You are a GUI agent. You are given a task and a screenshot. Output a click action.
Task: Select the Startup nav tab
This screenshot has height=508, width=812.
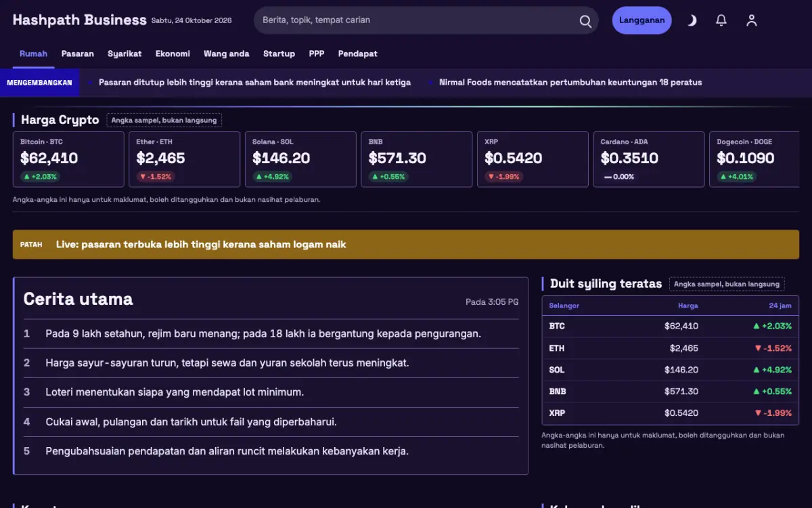point(279,54)
